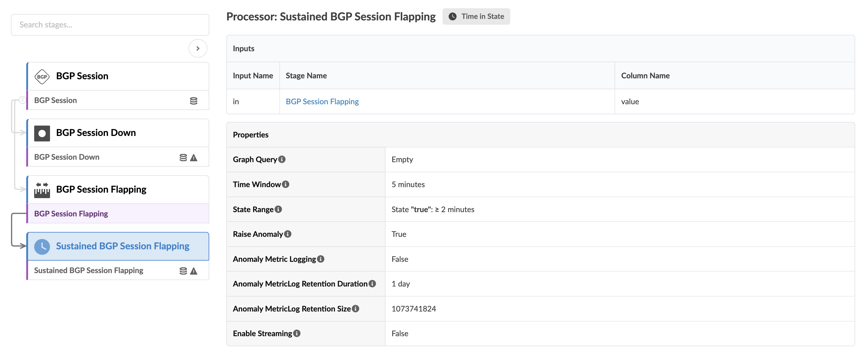The image size is (868, 356).
Task: Click the BGP Session Flapping range icon
Action: 42,190
